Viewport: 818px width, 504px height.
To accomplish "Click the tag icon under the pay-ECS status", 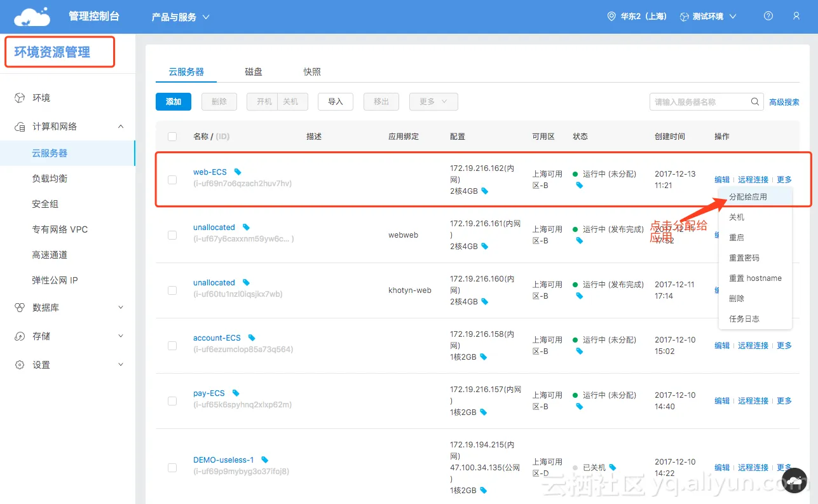I will point(579,407).
